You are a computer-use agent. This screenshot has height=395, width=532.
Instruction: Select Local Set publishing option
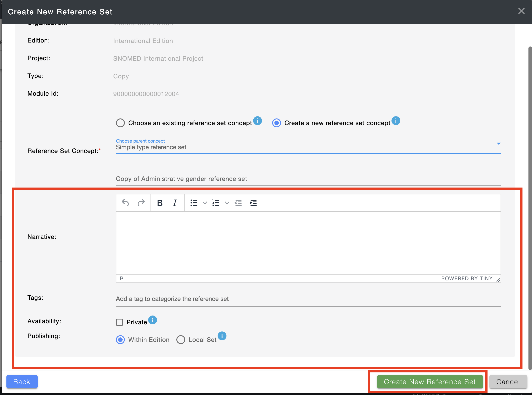181,339
